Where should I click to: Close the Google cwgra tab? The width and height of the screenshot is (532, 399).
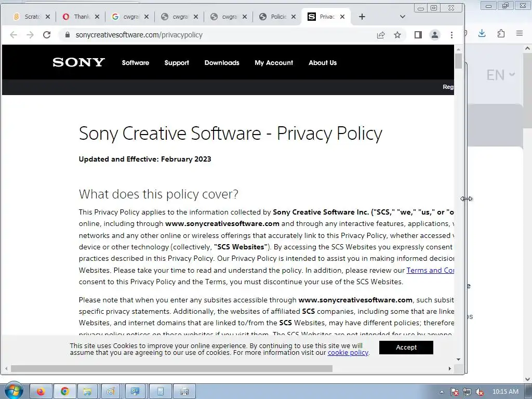point(147,17)
